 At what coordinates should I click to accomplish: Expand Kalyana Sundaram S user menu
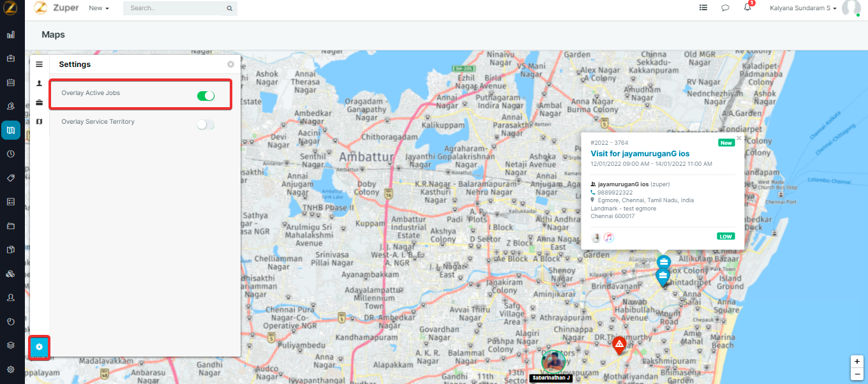coord(804,8)
